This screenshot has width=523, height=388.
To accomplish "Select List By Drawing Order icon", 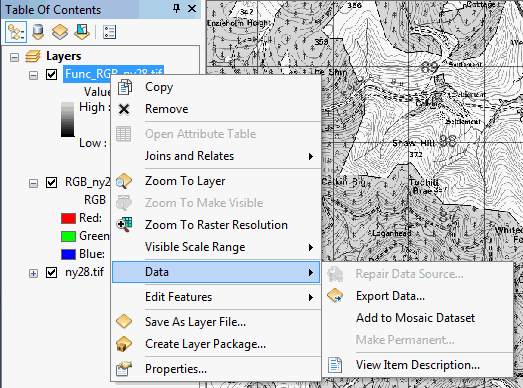I will pyautogui.click(x=16, y=32).
